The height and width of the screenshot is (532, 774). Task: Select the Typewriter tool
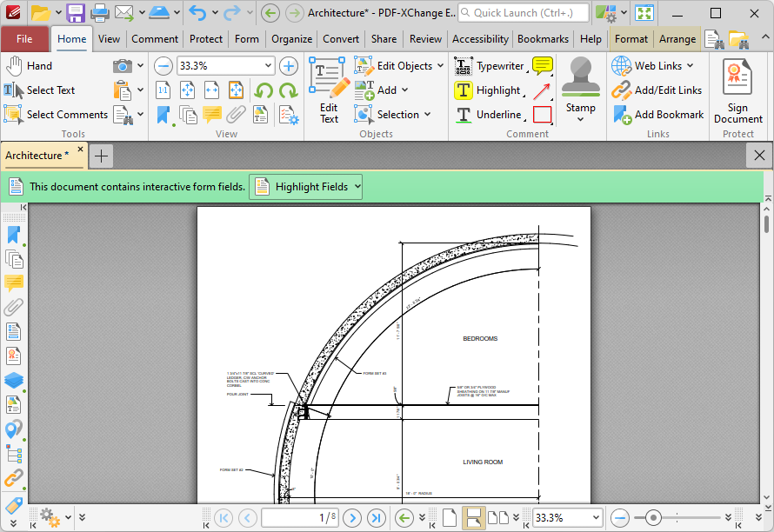coord(490,66)
